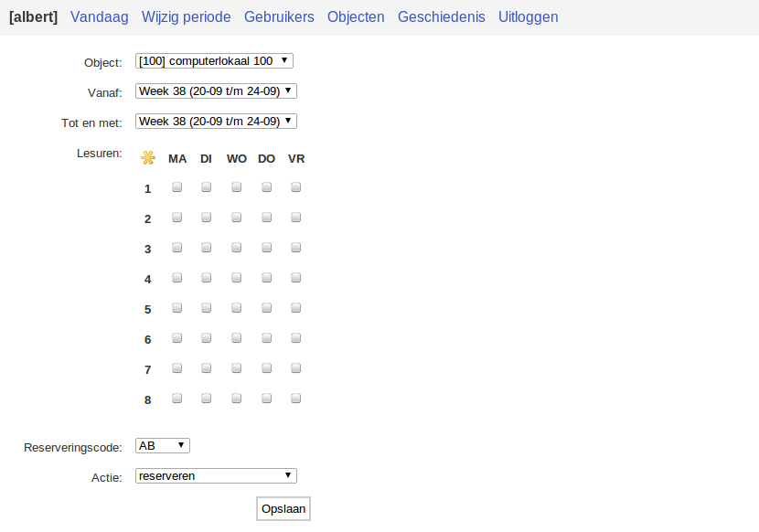Viewport: 759px width, 532px height.
Task: Go to Vandaag in the navigation
Action: [100, 17]
